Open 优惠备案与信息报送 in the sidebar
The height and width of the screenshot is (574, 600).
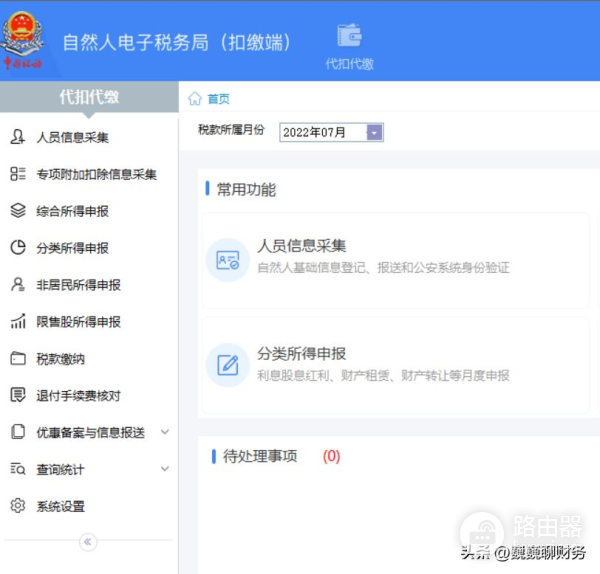click(89, 432)
